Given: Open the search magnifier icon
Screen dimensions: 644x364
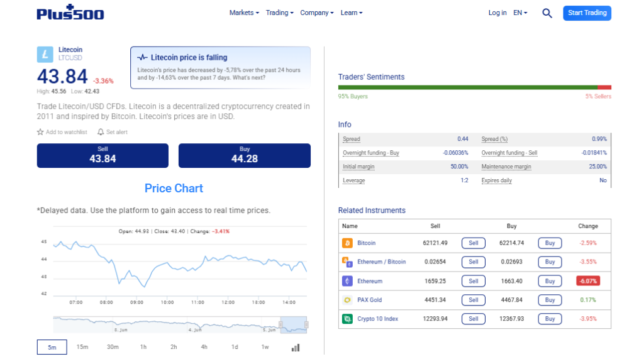Looking at the screenshot, I should click(547, 13).
